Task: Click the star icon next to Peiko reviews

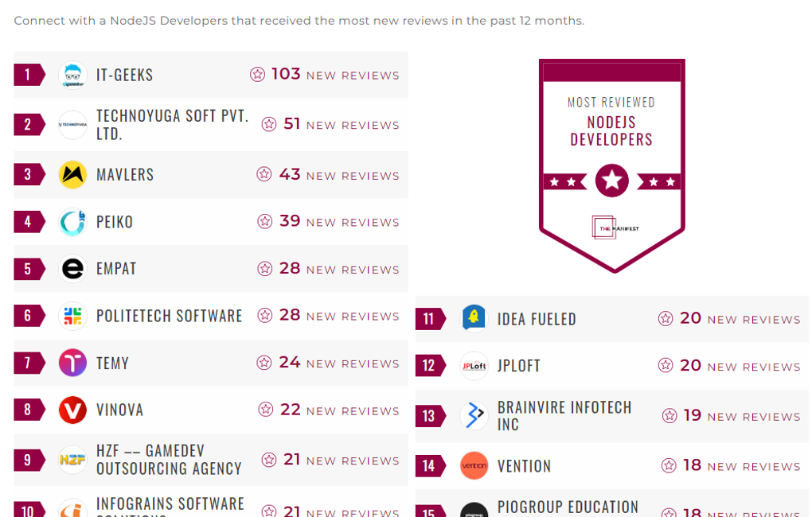Action: [265, 222]
